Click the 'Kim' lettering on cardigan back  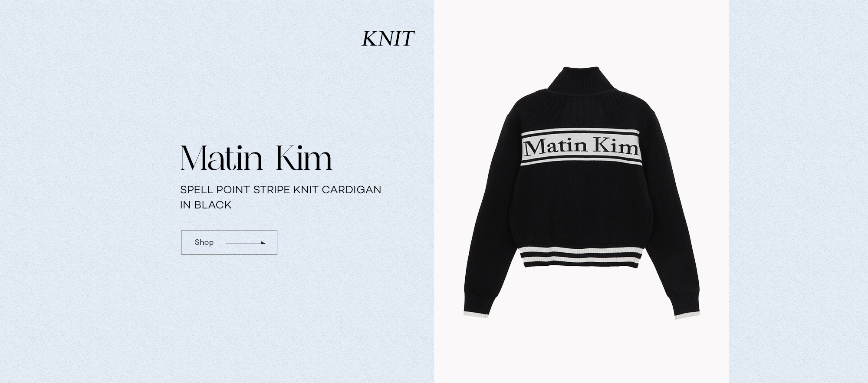[x=616, y=145]
